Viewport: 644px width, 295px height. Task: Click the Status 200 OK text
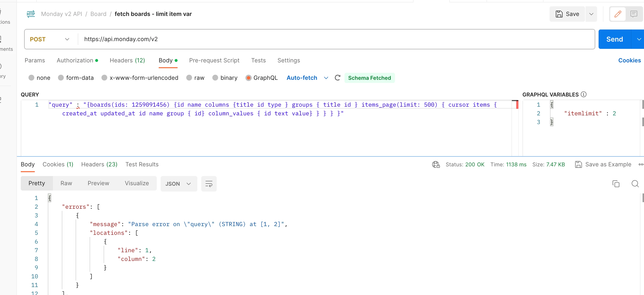(465, 164)
